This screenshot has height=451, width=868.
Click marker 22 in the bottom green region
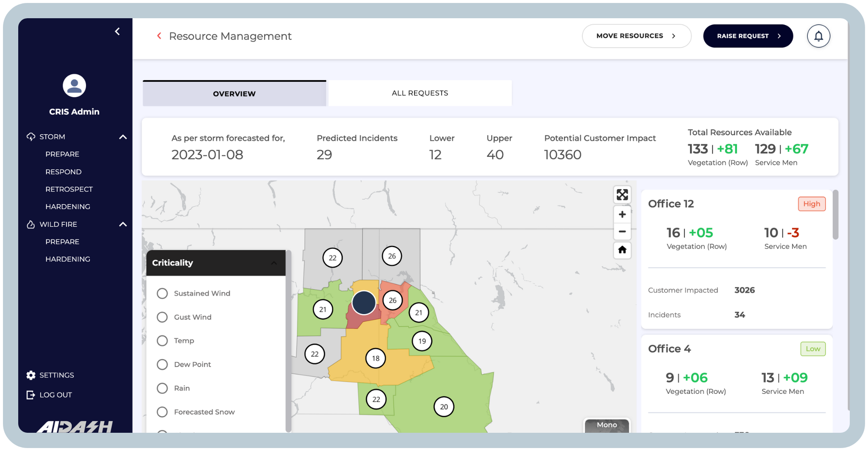click(376, 399)
